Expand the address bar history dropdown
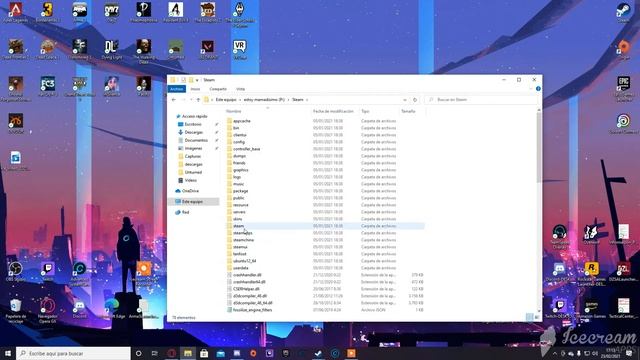 point(404,100)
